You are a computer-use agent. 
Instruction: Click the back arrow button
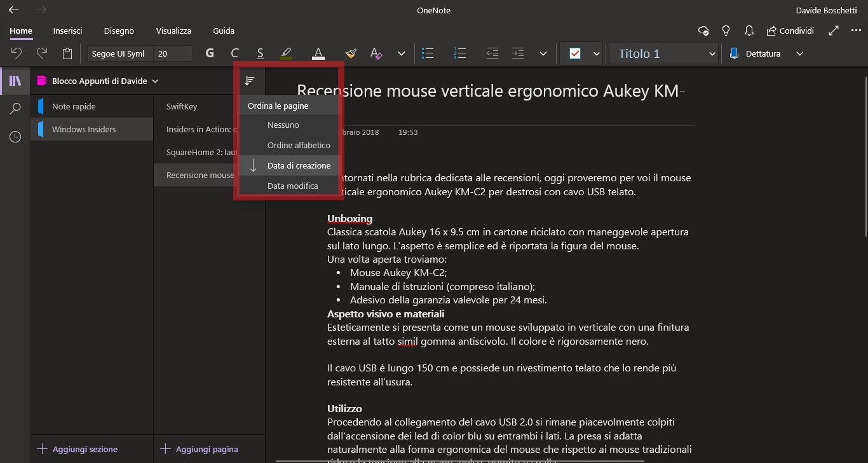pos(13,10)
